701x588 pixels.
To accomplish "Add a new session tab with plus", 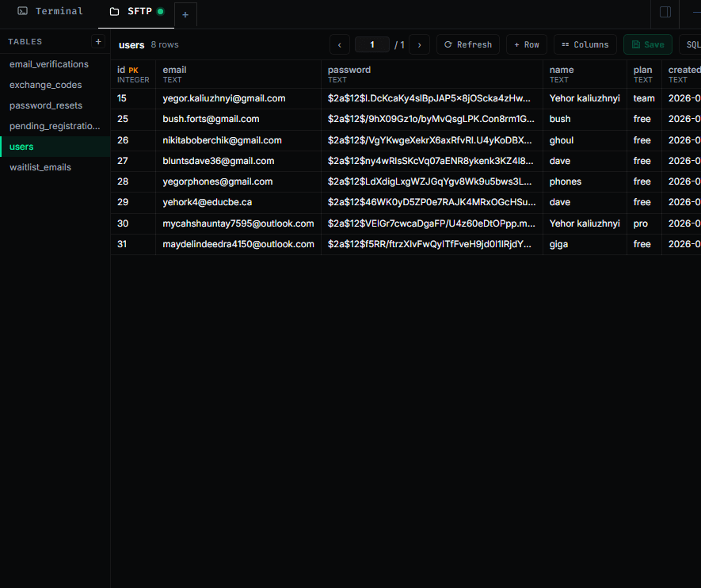I will [185, 15].
